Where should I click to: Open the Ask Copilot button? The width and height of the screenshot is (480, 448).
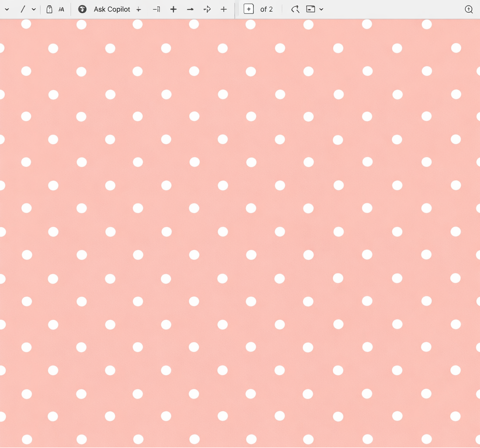click(112, 10)
